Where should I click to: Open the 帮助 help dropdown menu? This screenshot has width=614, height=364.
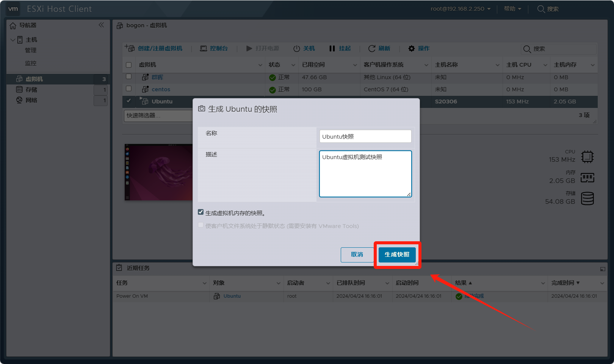[x=512, y=9]
